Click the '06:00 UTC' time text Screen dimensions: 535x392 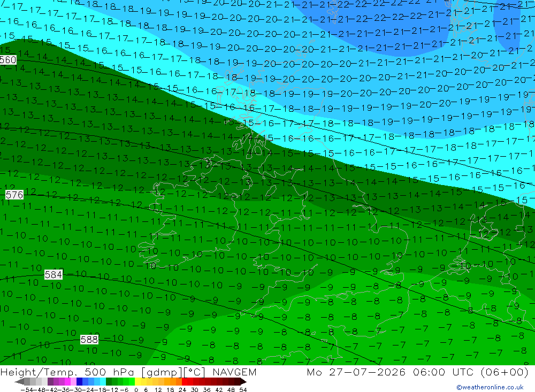[x=444, y=372]
